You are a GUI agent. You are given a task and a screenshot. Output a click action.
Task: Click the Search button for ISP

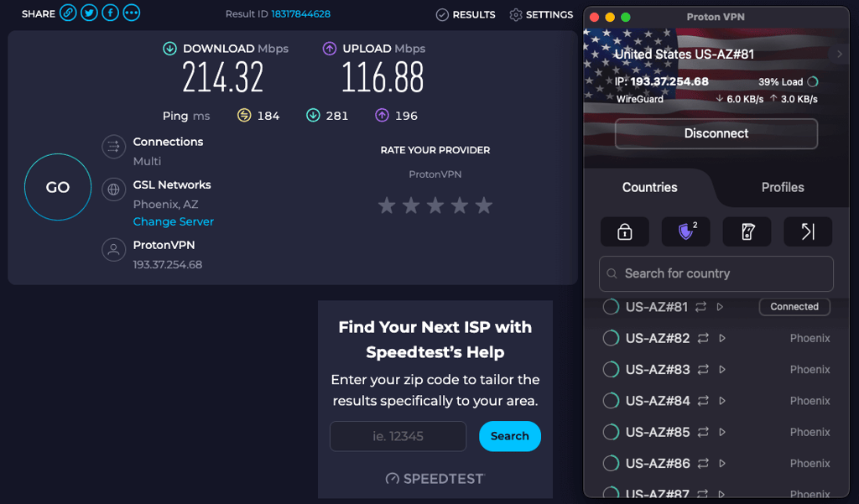pos(510,437)
